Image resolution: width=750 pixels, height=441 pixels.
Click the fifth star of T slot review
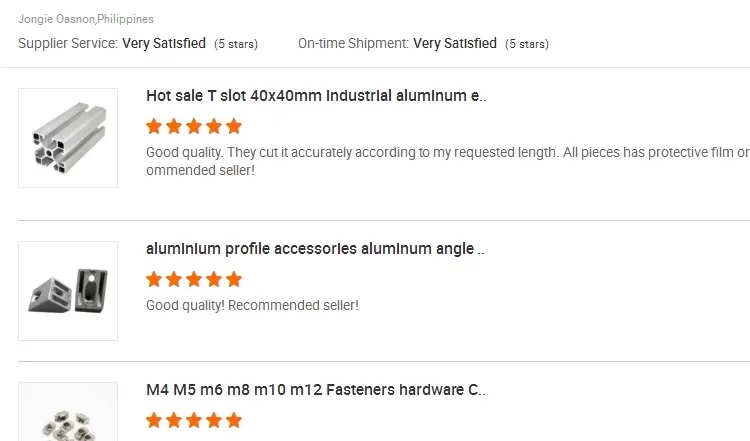[234, 126]
